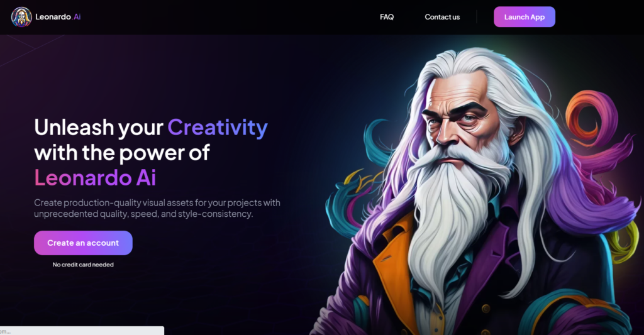Go to Contact us
Image resolution: width=644 pixels, height=335 pixels.
coord(442,17)
